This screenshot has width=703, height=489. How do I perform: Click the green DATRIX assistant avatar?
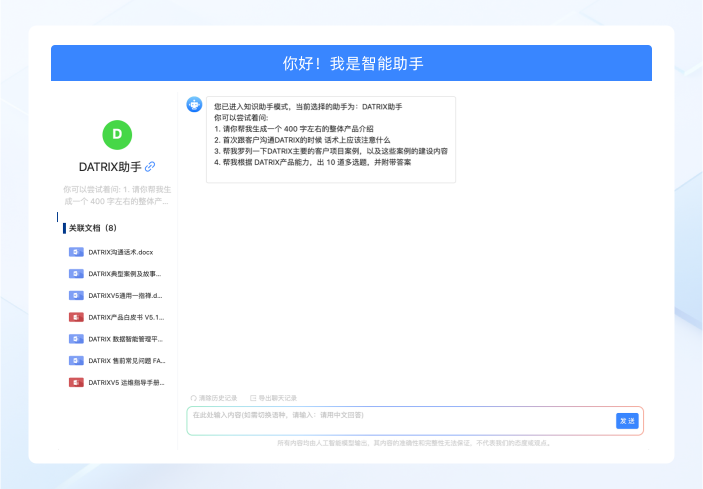pyautogui.click(x=117, y=134)
